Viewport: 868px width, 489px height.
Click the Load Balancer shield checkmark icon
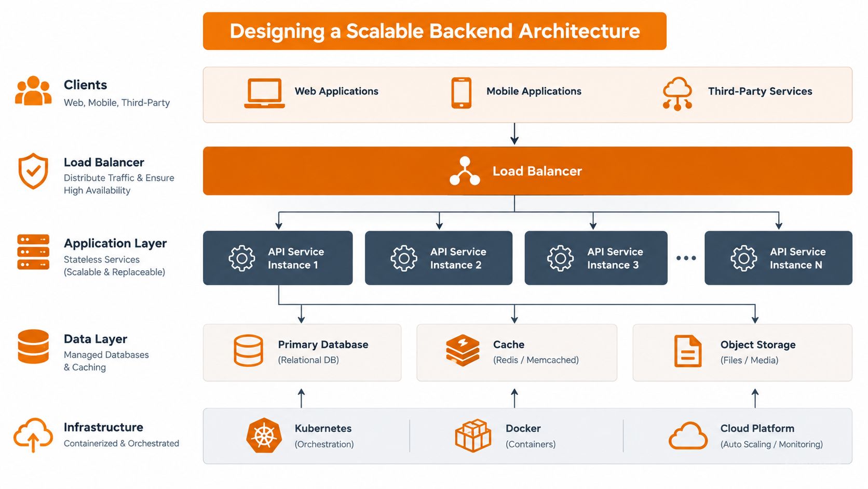pos(33,171)
